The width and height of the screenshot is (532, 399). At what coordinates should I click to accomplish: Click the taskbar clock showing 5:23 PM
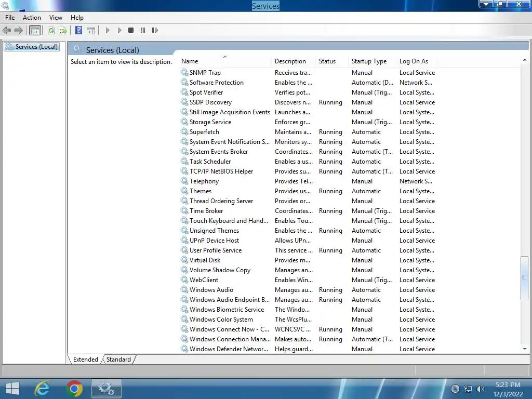tap(508, 385)
